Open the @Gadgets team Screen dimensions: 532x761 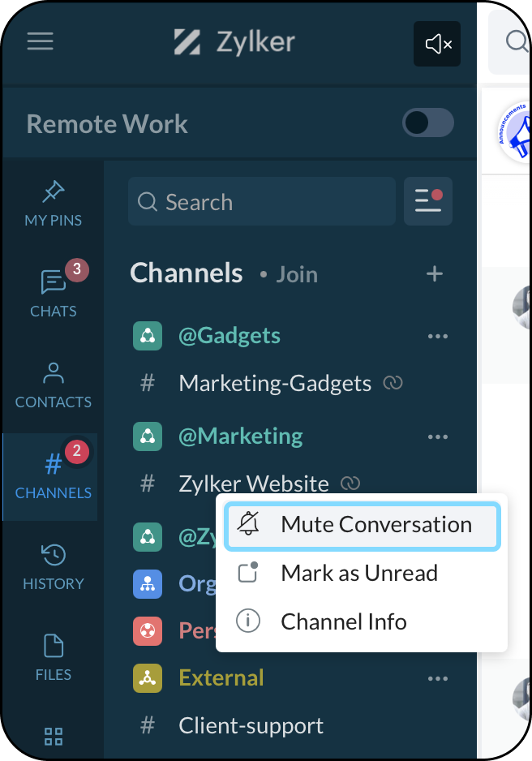(230, 335)
